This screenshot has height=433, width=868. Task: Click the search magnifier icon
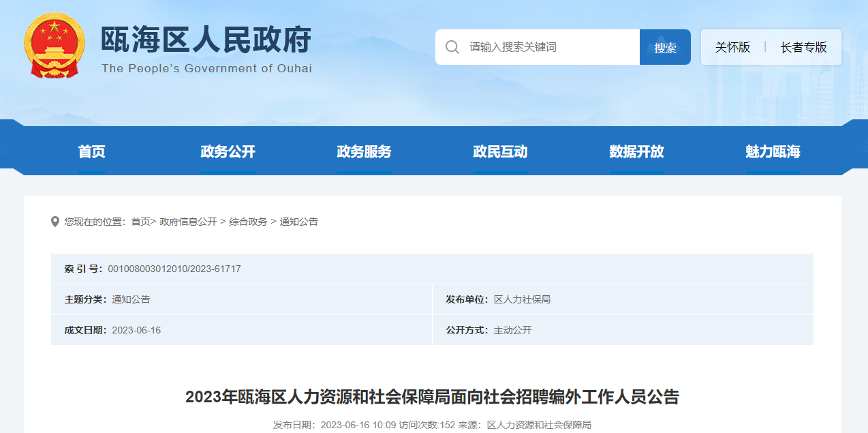[452, 47]
